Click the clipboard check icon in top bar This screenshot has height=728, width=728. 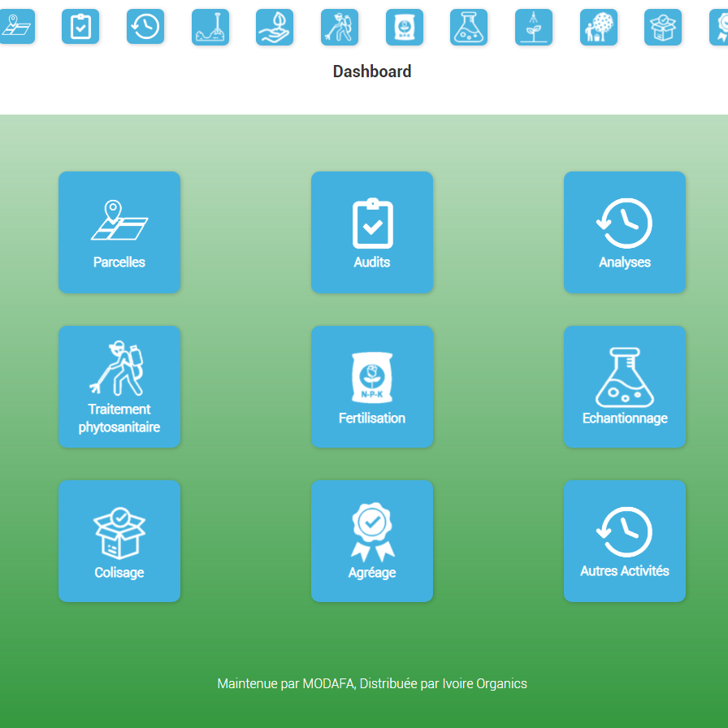click(80, 27)
